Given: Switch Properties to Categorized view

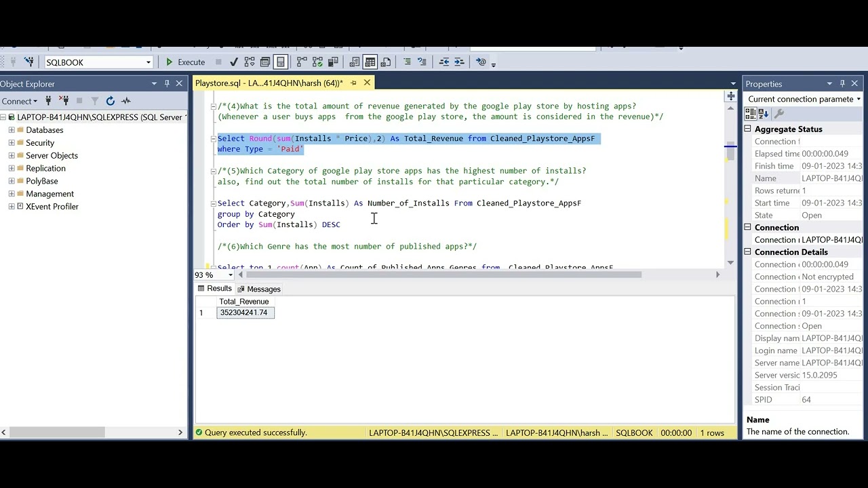Looking at the screenshot, I should point(751,114).
